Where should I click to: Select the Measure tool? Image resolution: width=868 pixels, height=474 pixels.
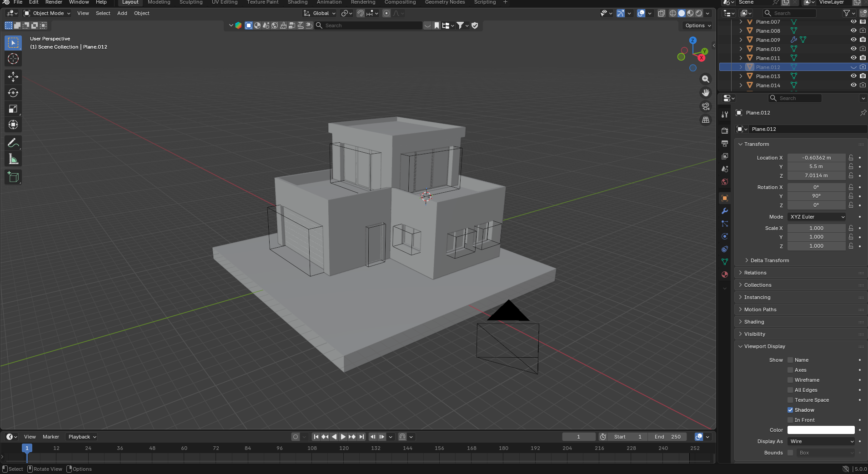click(13, 159)
